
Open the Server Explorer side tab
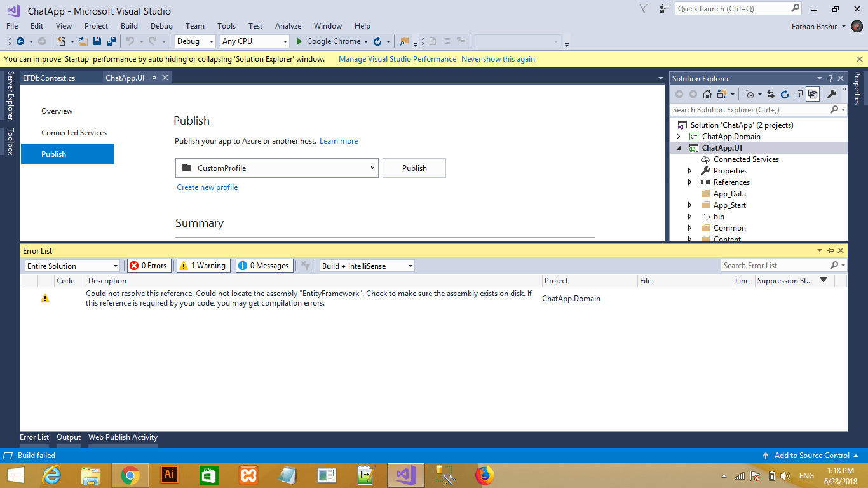click(x=10, y=95)
